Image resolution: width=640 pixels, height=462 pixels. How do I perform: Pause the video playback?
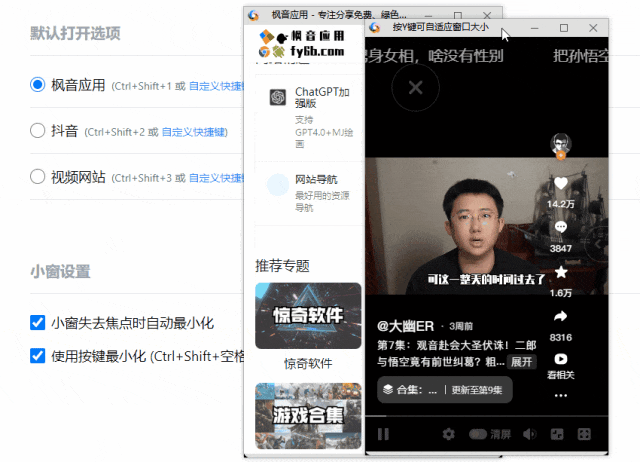(383, 434)
